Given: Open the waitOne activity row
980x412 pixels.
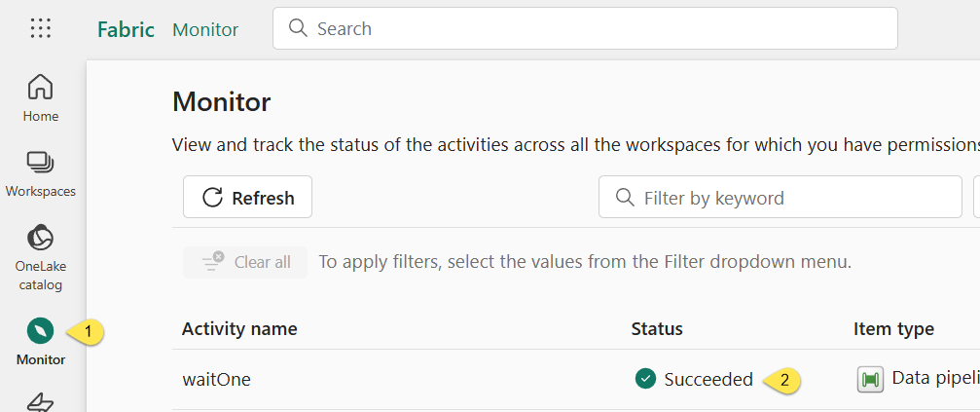Looking at the screenshot, I should coord(575,379).
